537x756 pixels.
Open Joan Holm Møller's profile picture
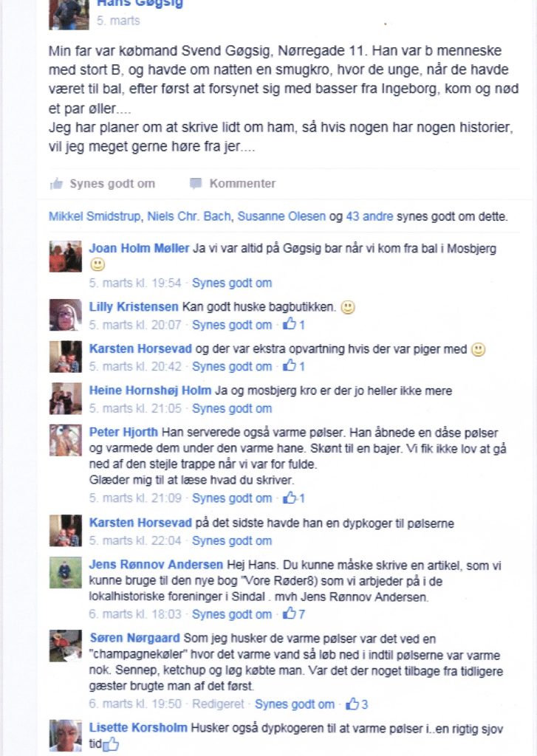point(66,256)
